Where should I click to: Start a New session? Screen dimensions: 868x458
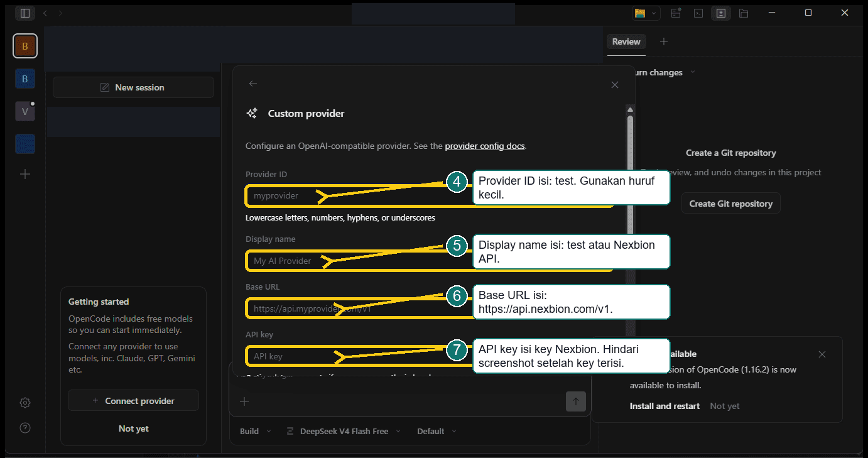(x=133, y=87)
